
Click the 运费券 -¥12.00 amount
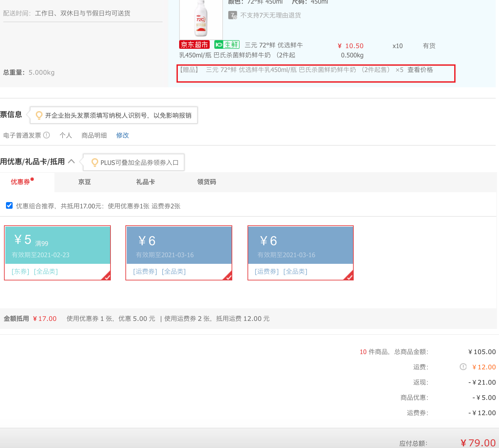[x=482, y=413]
